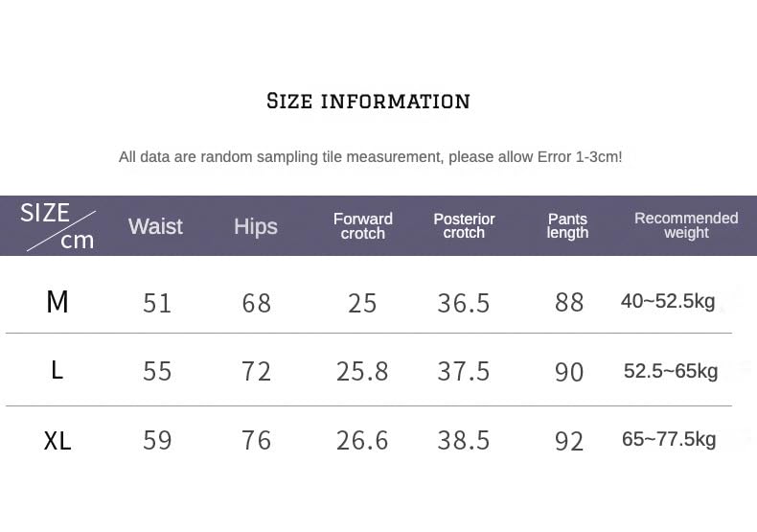Select the L size row label
Screen dimensions: 757x532
57,370
